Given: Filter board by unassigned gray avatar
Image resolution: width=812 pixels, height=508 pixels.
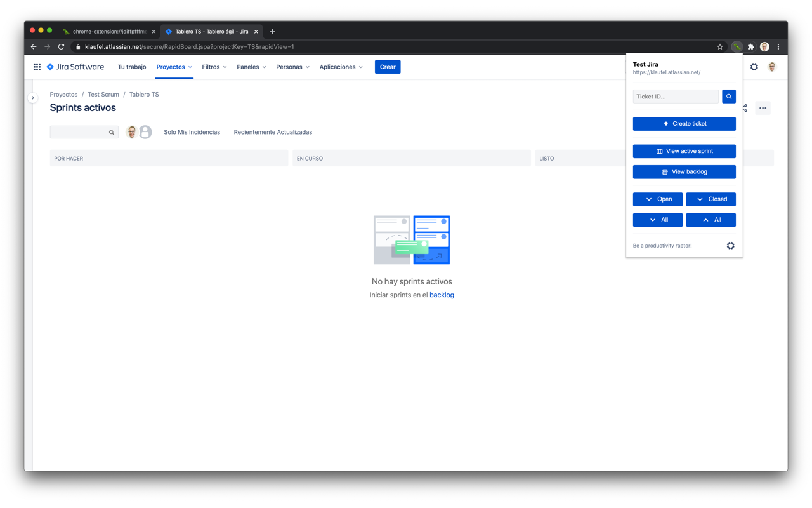Looking at the screenshot, I should pos(145,132).
